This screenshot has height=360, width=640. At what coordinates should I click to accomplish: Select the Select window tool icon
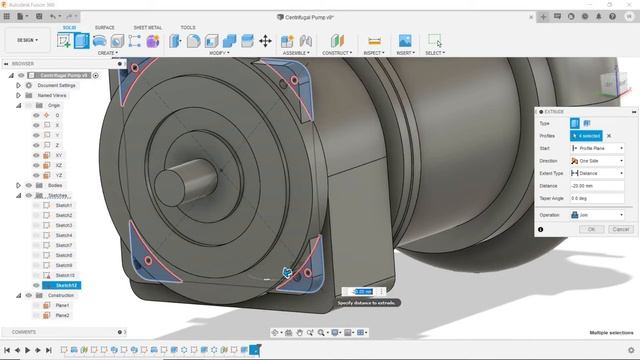click(435, 40)
